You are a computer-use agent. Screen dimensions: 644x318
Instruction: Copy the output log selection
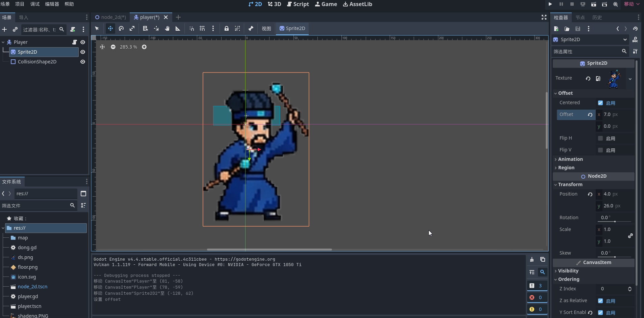coord(543,259)
